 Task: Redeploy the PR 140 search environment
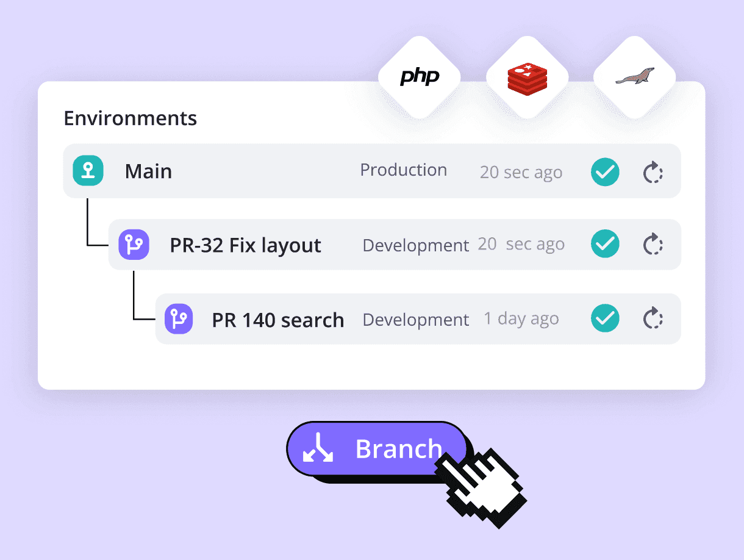pyautogui.click(x=653, y=318)
